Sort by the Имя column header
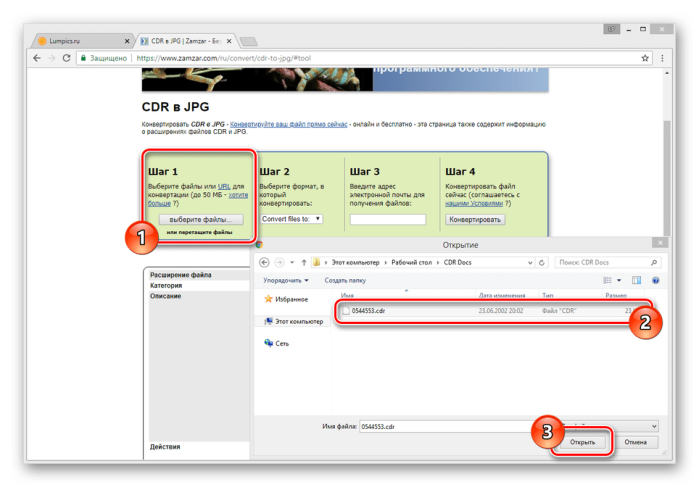Screen dimensions: 699x487 pos(347,296)
